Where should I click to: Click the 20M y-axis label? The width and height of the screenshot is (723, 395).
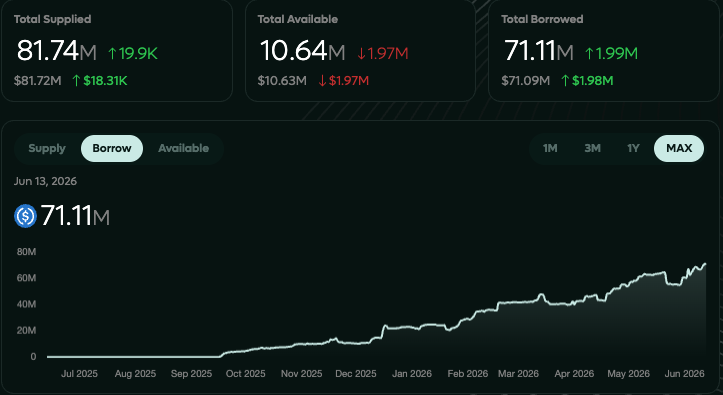pos(26,330)
